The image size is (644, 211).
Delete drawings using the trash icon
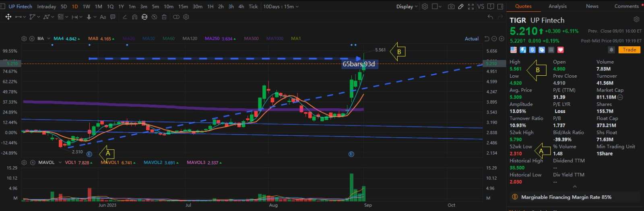pos(164,17)
